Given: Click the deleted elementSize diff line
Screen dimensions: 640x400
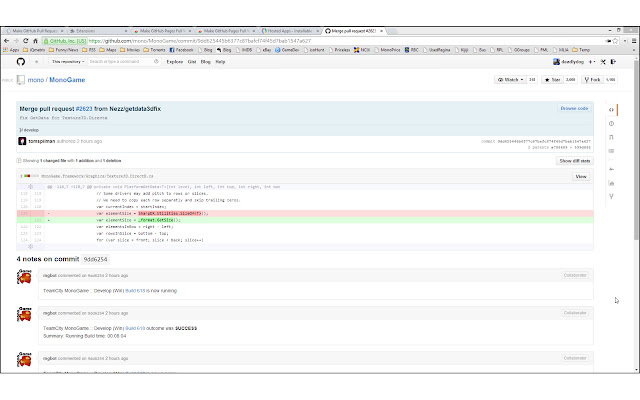Looking at the screenshot, I should click(305, 213).
